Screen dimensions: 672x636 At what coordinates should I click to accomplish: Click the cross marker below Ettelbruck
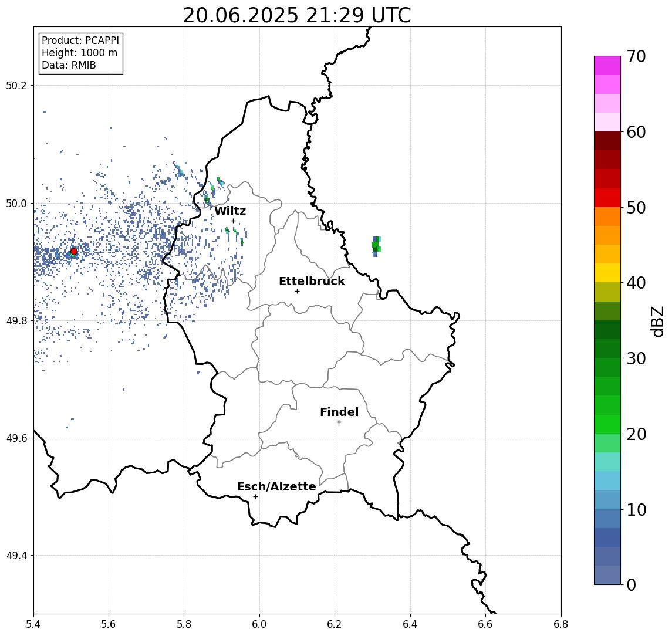click(x=297, y=292)
